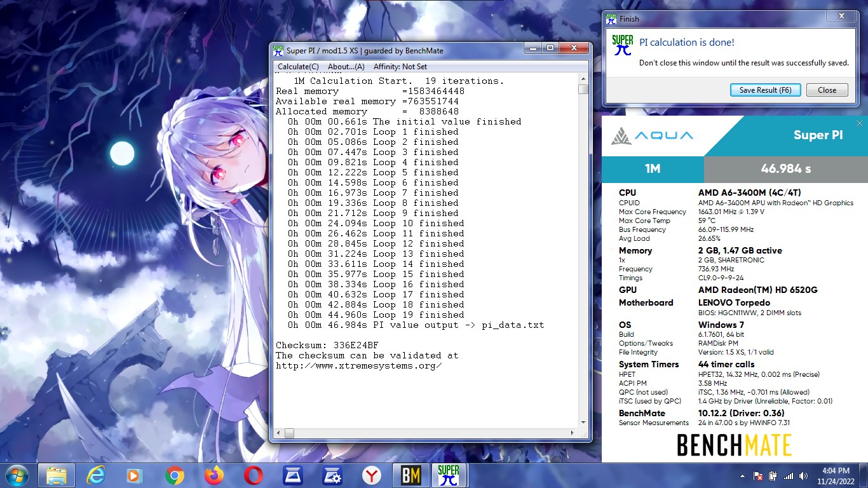Click the 46.984 s result score
The height and width of the screenshot is (488, 868).
pyautogui.click(x=786, y=169)
